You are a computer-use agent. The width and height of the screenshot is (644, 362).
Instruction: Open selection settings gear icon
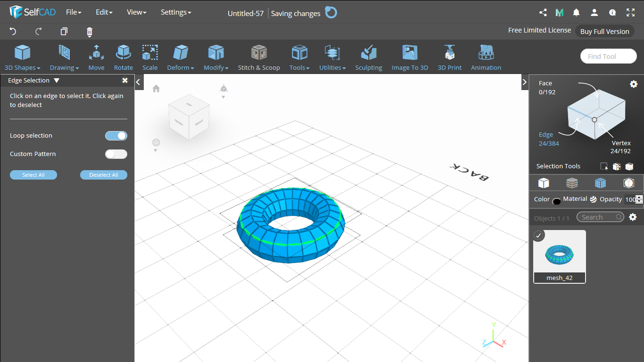(634, 84)
